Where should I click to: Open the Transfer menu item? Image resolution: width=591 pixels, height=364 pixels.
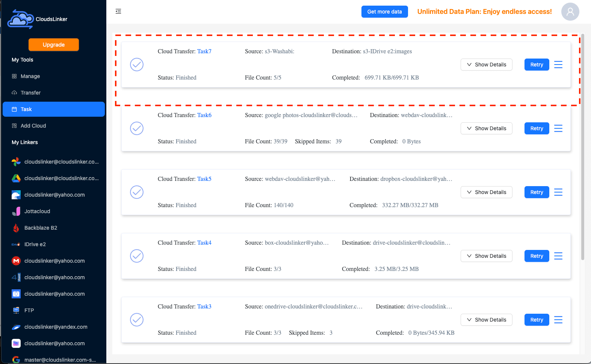(x=54, y=93)
